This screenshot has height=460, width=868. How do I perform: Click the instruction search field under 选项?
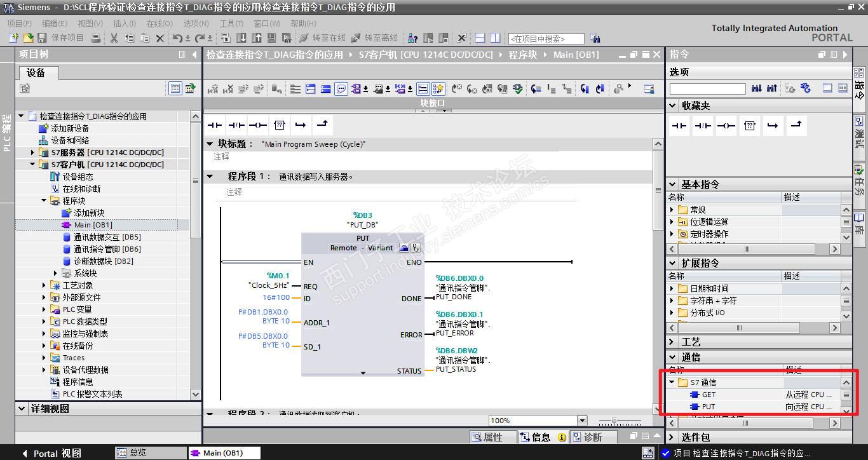(x=707, y=89)
